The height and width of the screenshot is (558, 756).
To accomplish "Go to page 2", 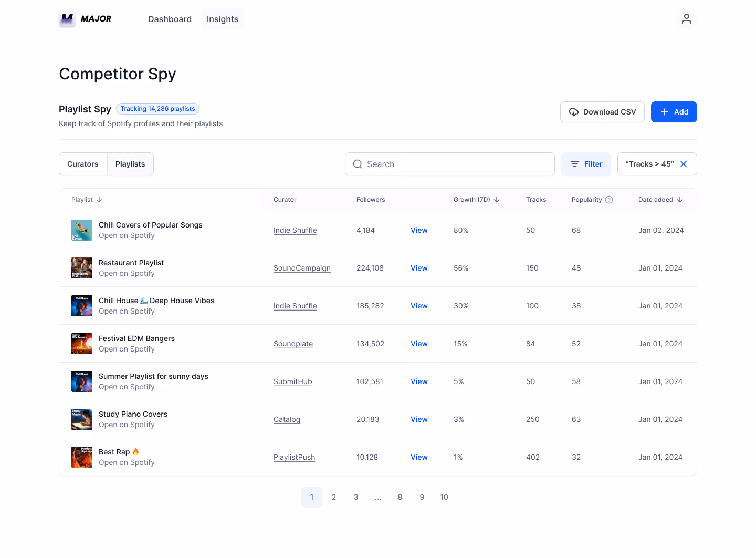I will (334, 497).
